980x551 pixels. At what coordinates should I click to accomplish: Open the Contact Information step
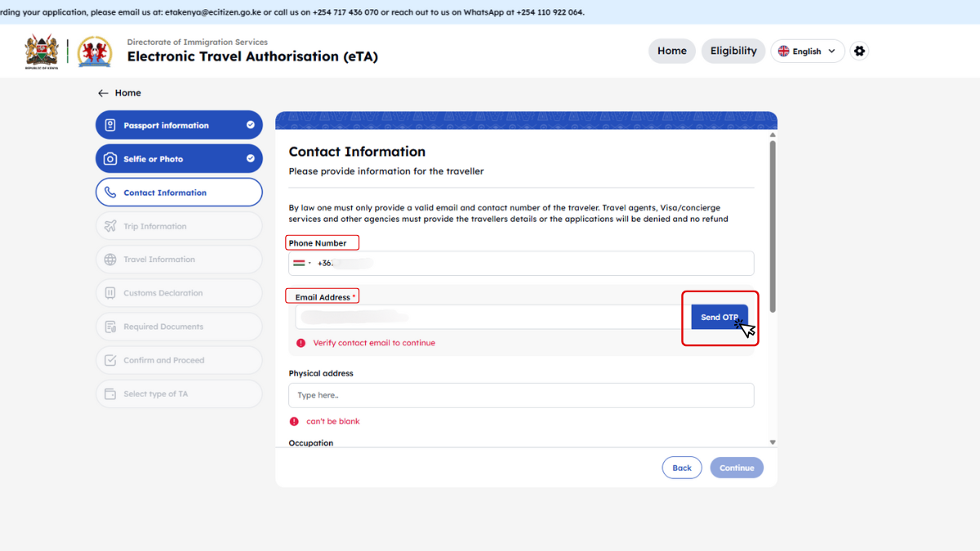point(179,193)
